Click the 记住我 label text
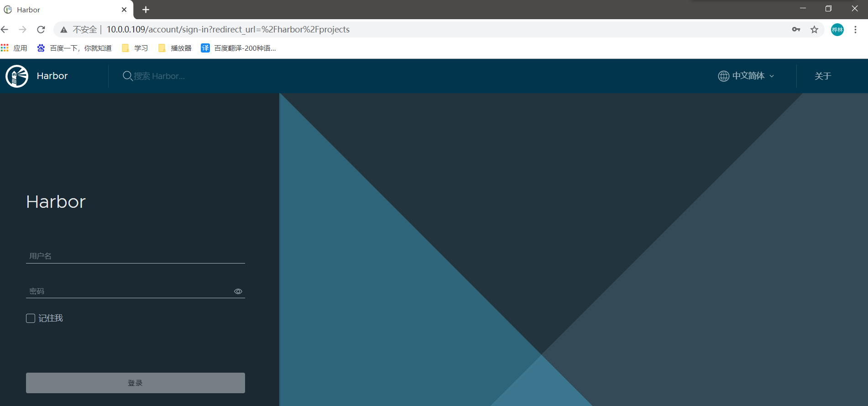The width and height of the screenshot is (868, 406). tap(51, 318)
